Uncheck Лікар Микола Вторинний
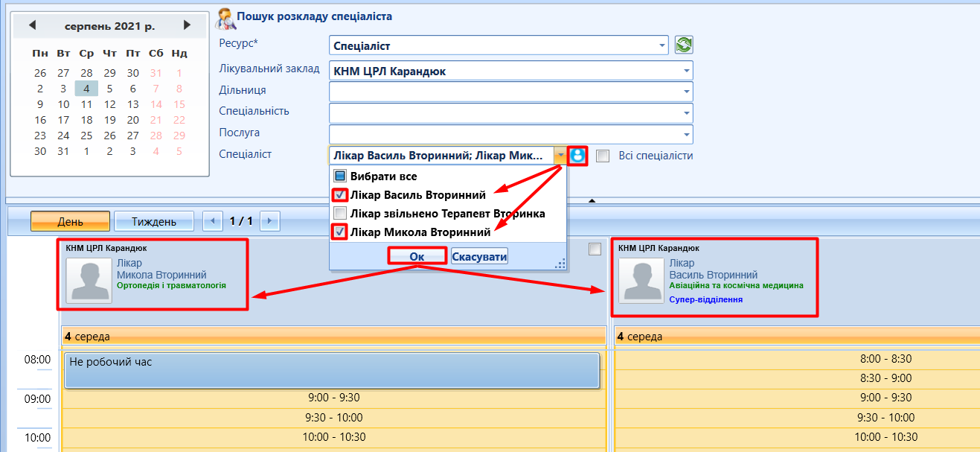Image resolution: width=980 pixels, height=452 pixels. (339, 232)
